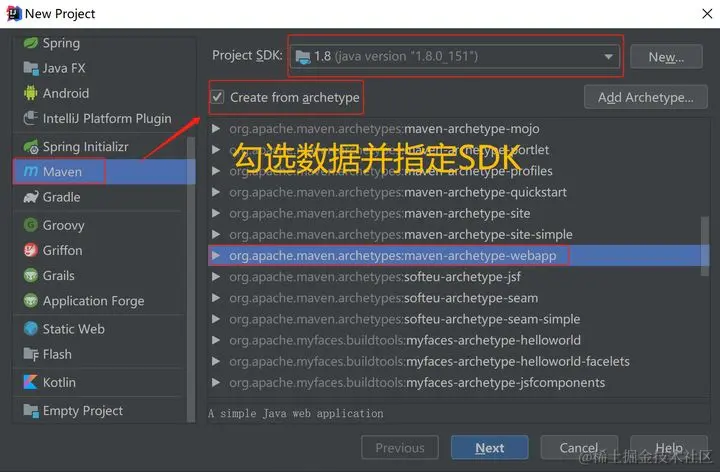This screenshot has height=472, width=720.
Task: Click the Gradle elephant icon
Action: tap(31, 197)
